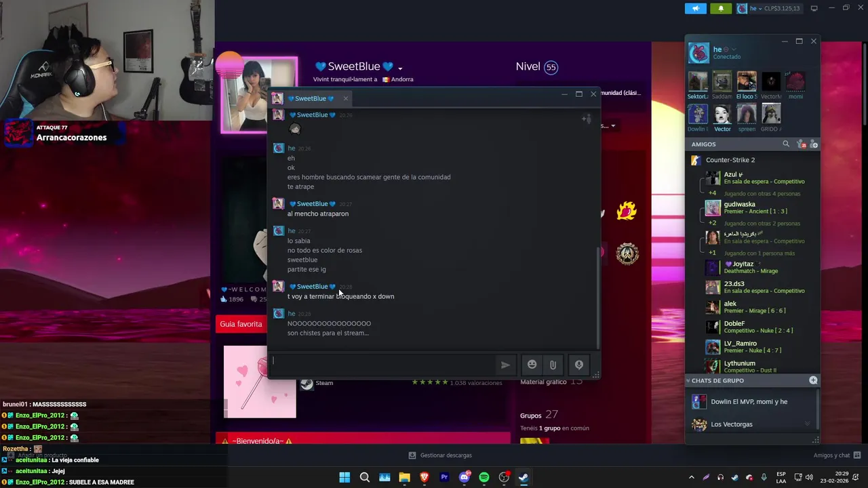Open the Guia favorita section label

[241, 324]
